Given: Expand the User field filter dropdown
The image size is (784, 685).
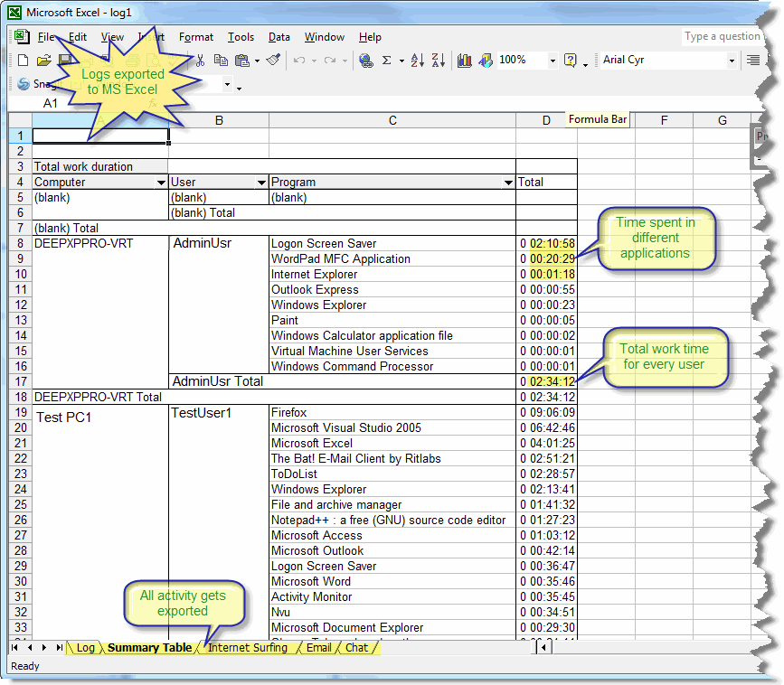Looking at the screenshot, I should (261, 183).
